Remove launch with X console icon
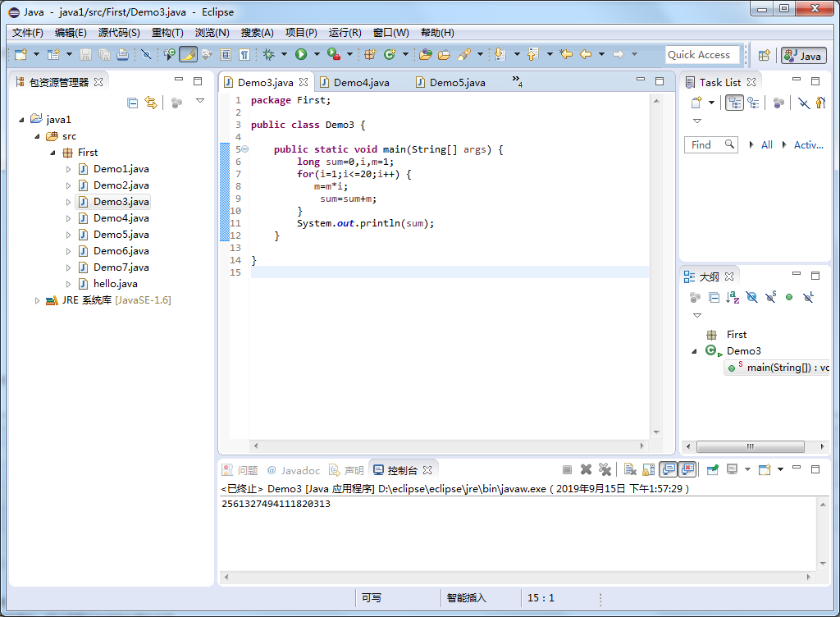Image resolution: width=840 pixels, height=617 pixels. point(586,469)
